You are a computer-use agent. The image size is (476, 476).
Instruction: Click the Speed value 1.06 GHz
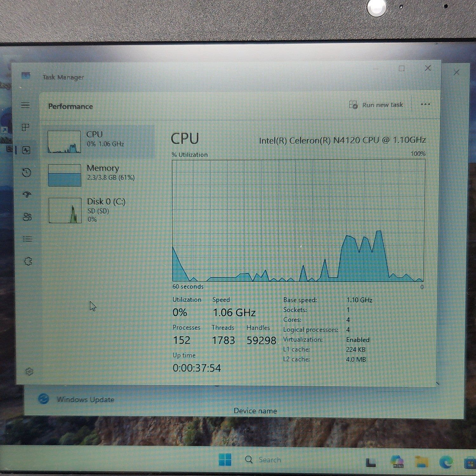pyautogui.click(x=234, y=313)
